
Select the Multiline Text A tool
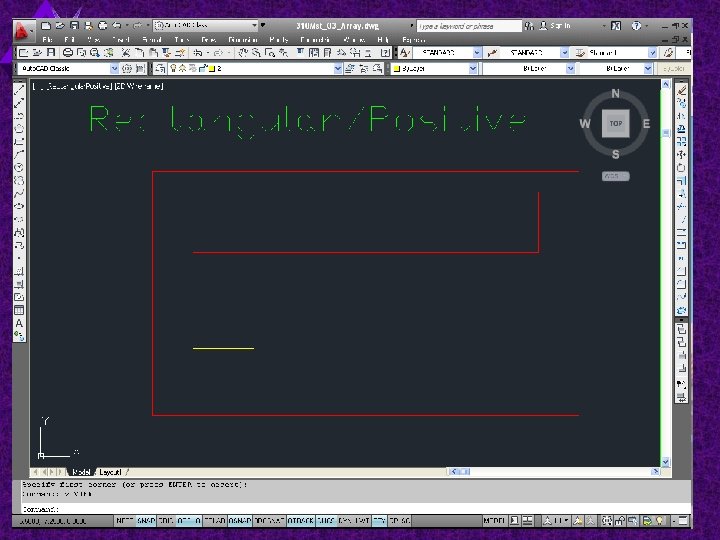[x=19, y=323]
